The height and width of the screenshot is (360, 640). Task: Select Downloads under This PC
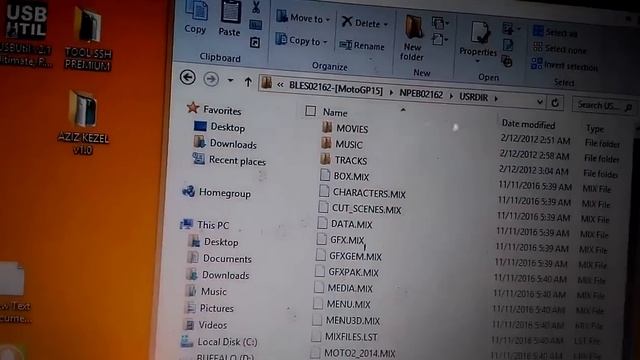coord(225,275)
